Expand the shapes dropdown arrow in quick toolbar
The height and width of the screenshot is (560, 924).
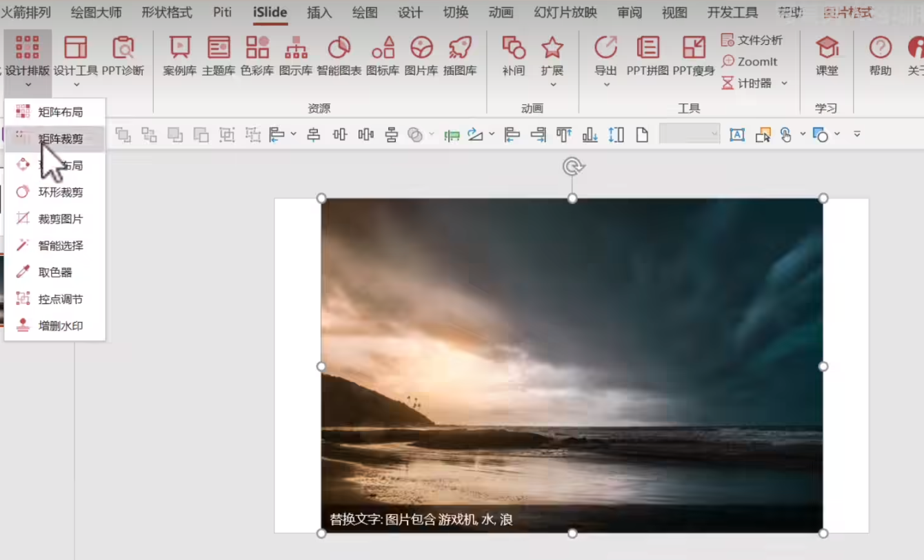click(837, 134)
